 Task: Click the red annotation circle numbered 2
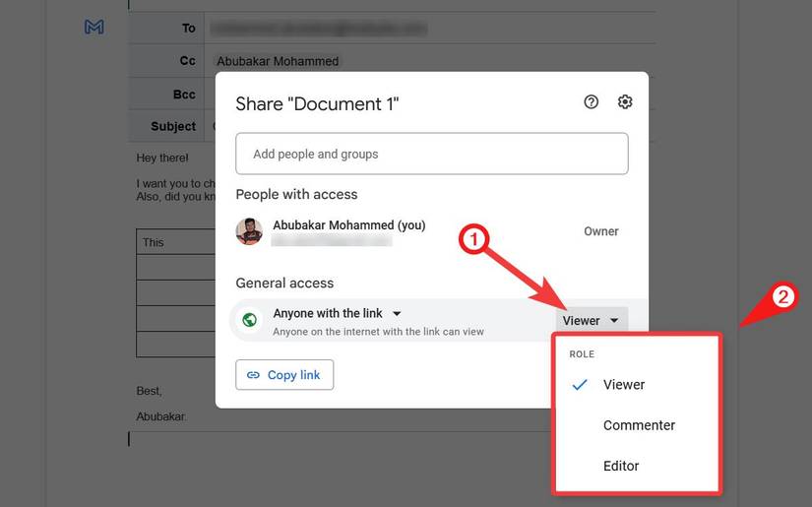(x=783, y=298)
